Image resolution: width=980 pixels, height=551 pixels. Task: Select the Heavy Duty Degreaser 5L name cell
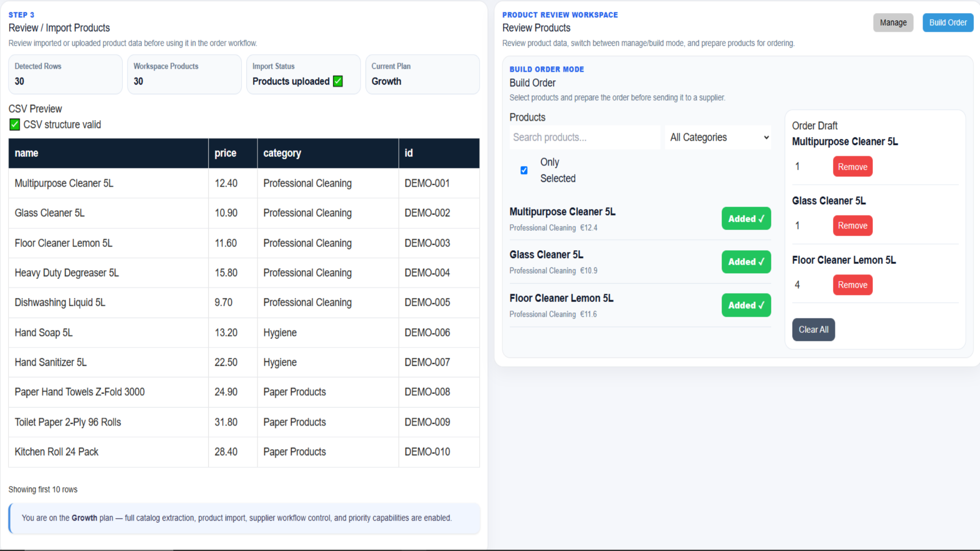tap(109, 273)
